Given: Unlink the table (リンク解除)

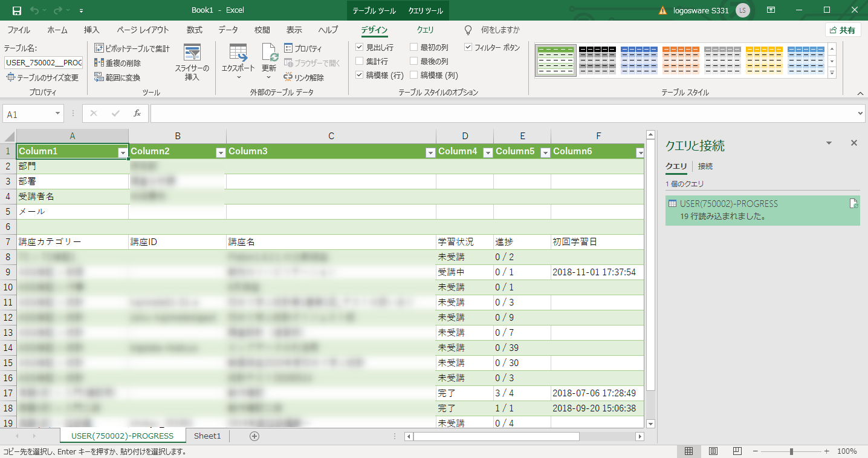Looking at the screenshot, I should click(304, 77).
